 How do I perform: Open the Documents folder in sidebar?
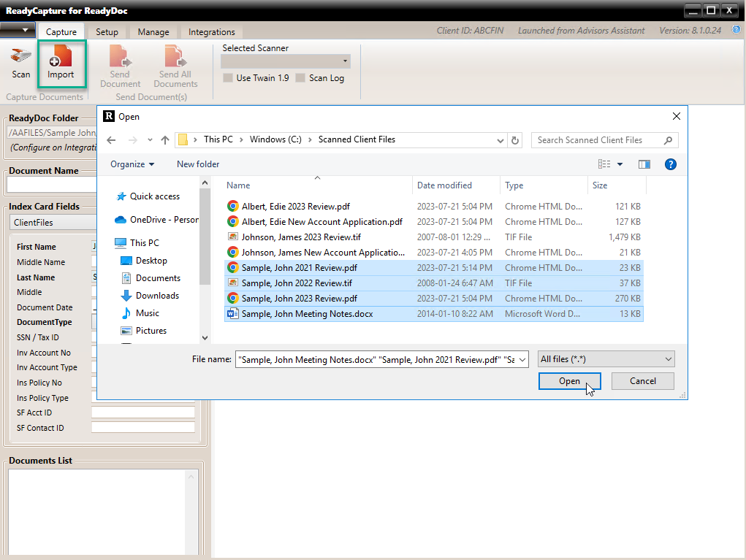[151, 278]
